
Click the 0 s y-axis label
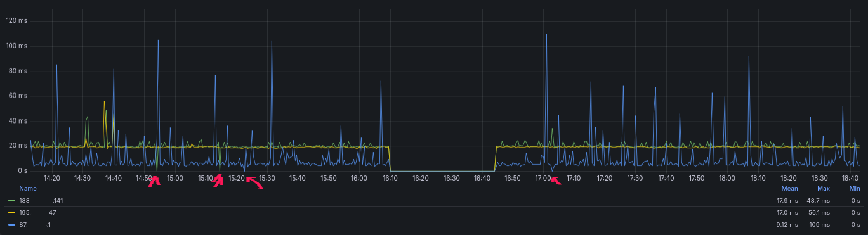[x=23, y=171]
